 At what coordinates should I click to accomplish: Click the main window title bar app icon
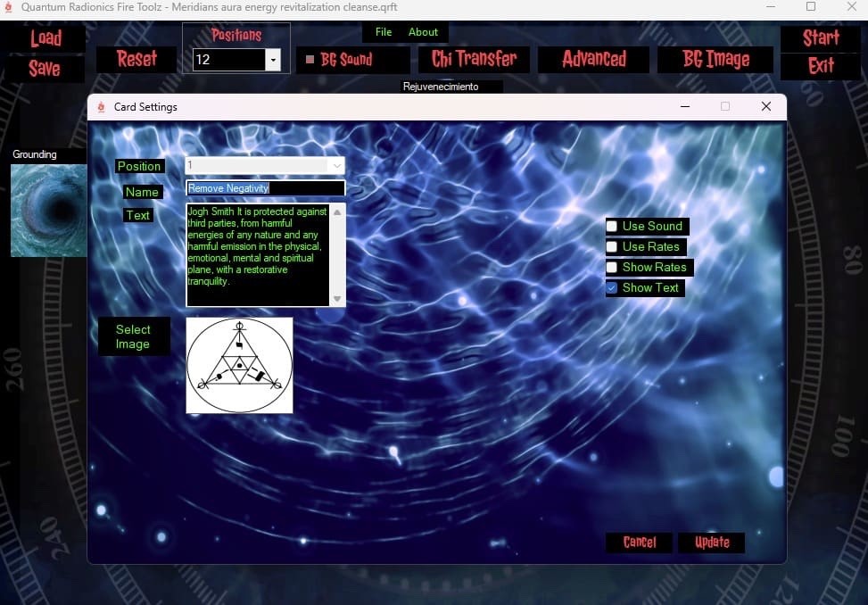tap(8, 7)
